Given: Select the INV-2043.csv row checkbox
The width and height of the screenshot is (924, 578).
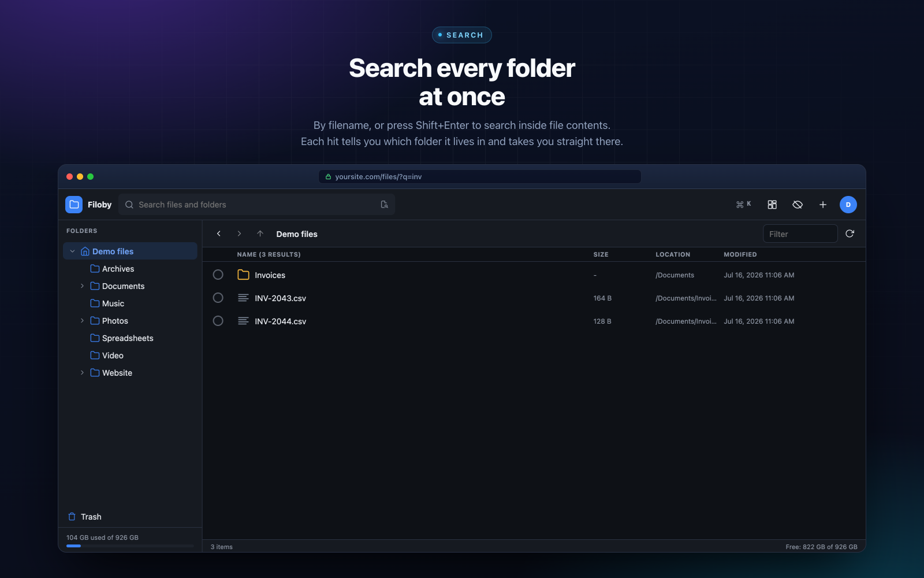Looking at the screenshot, I should pyautogui.click(x=218, y=298).
